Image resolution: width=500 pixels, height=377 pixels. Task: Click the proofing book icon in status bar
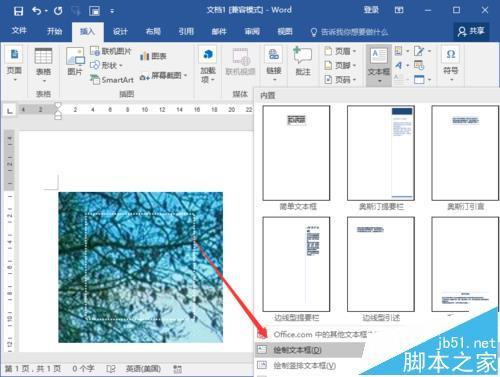(x=111, y=369)
